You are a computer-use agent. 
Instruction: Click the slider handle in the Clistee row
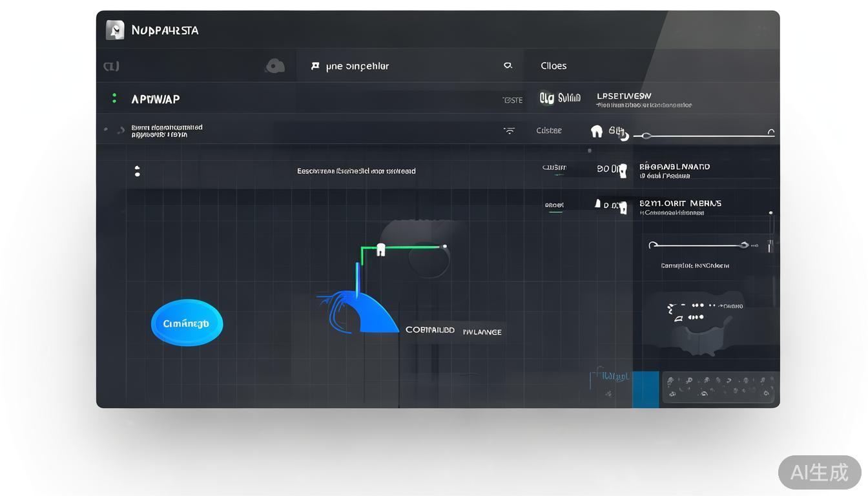point(646,136)
